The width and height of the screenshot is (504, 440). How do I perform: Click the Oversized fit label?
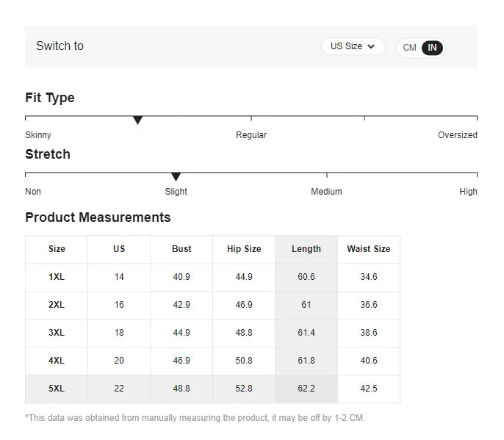(458, 135)
